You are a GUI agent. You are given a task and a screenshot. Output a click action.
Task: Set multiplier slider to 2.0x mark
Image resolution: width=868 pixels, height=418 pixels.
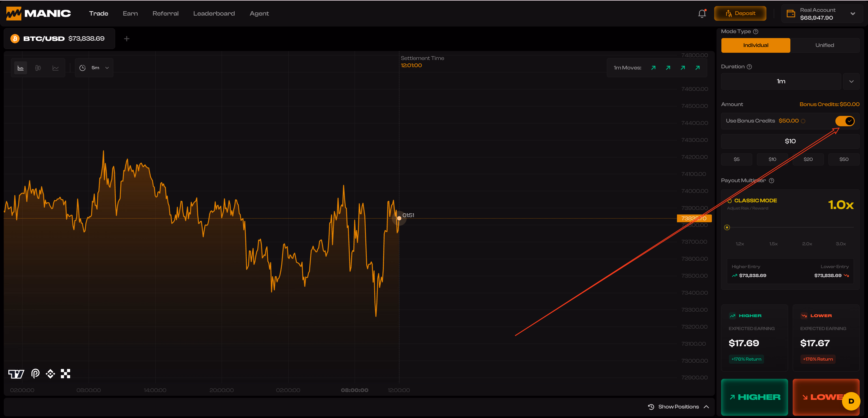pos(807,244)
